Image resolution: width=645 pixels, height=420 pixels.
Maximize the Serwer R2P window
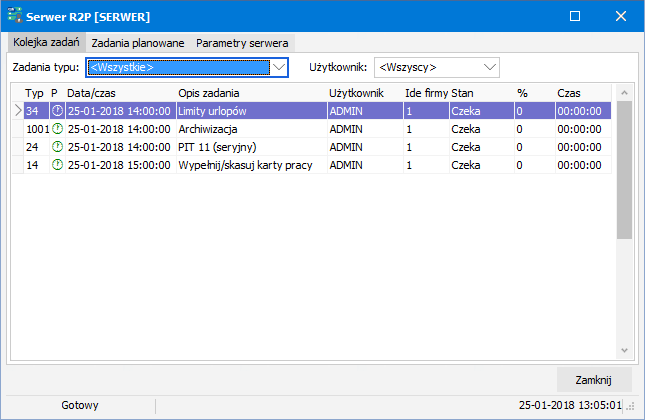click(x=575, y=17)
